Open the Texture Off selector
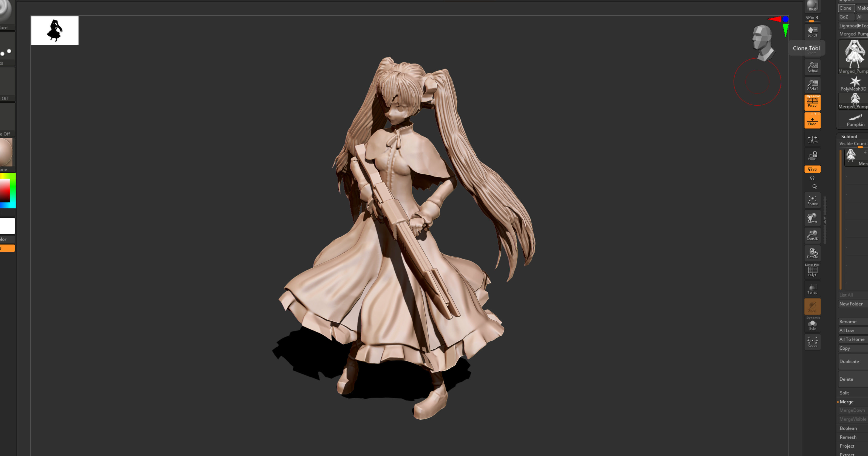Image resolution: width=868 pixels, height=456 pixels. tap(7, 120)
